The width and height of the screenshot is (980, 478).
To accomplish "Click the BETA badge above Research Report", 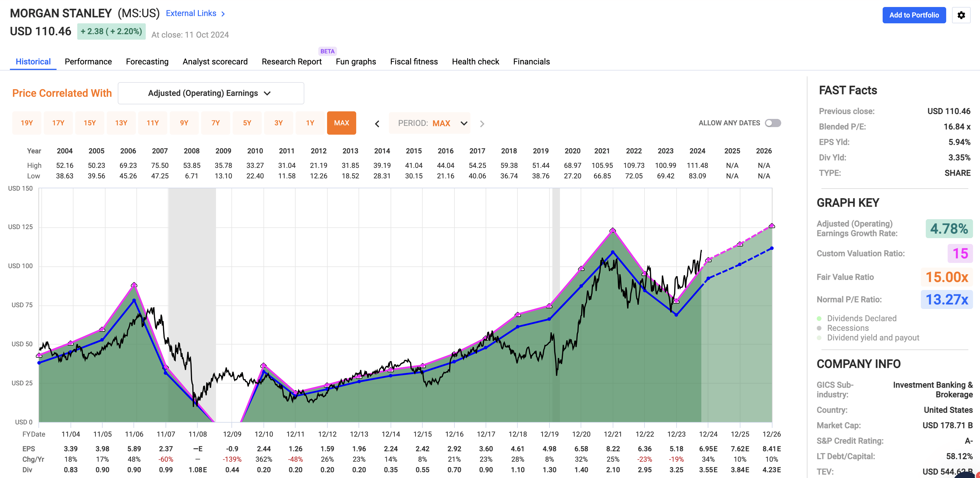I will [x=327, y=51].
